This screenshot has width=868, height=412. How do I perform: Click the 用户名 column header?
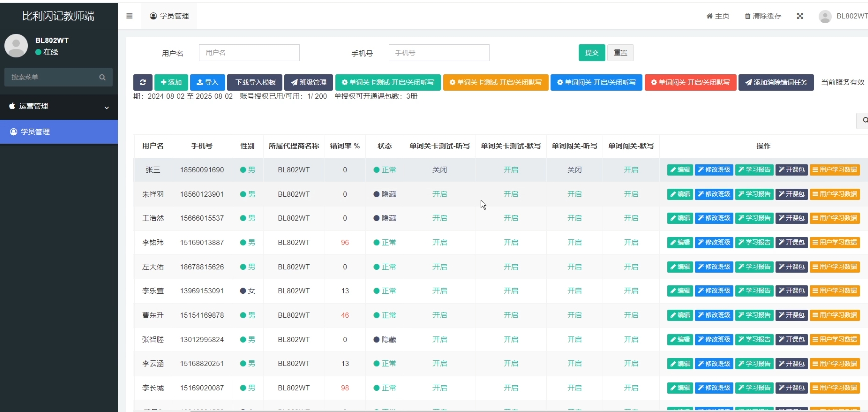pyautogui.click(x=153, y=146)
